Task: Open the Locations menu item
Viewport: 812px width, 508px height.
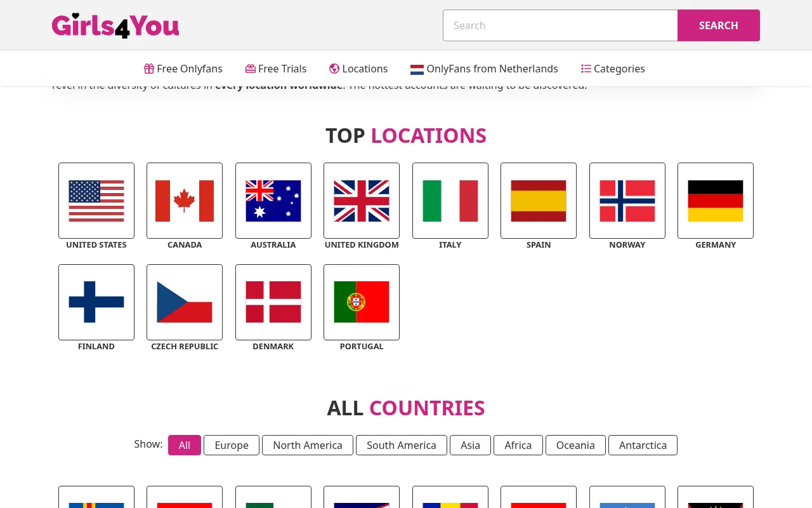Action: click(358, 69)
